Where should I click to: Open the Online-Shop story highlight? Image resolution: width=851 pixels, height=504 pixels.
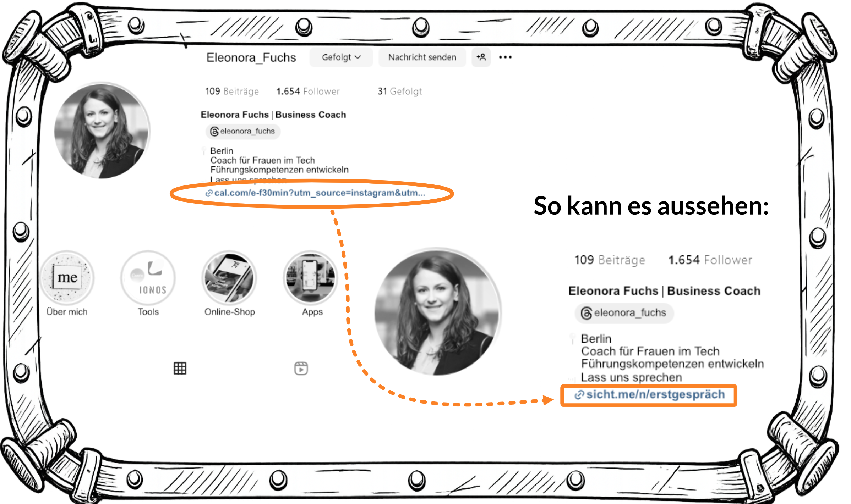(x=229, y=278)
